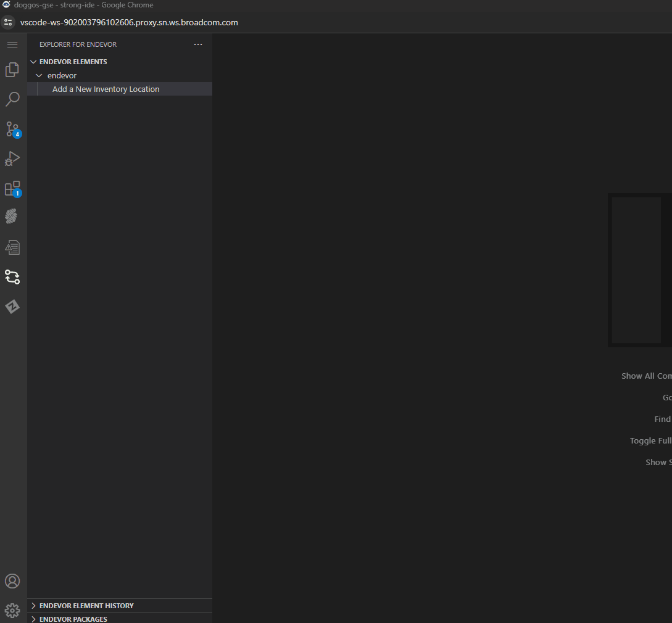Open the Extensions view icon
The image size is (672, 623).
point(12,188)
